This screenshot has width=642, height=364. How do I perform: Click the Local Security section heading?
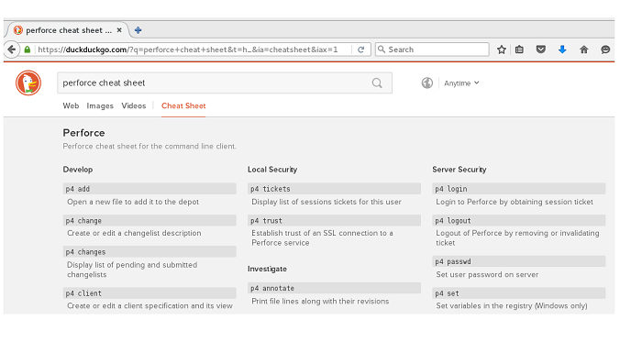pos(272,170)
